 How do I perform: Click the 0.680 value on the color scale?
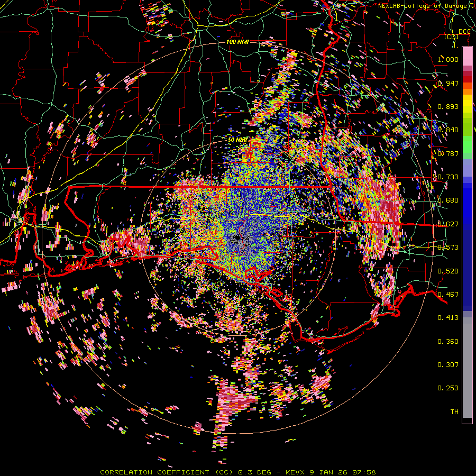coord(448,200)
